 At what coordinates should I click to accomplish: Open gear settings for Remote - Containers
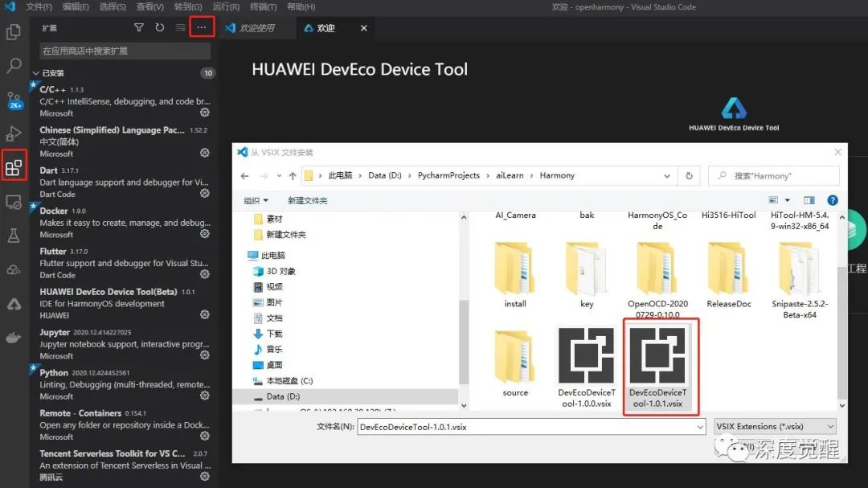[205, 436]
